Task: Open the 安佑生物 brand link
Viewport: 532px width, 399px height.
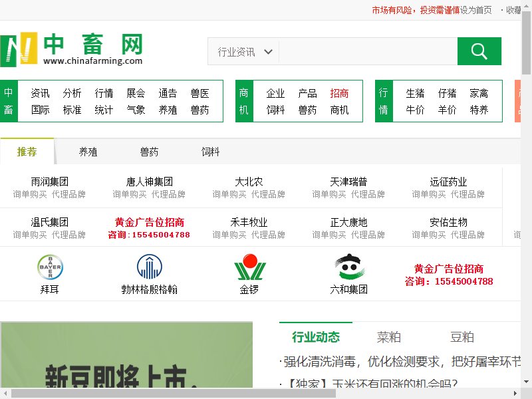Action: pyautogui.click(x=448, y=222)
